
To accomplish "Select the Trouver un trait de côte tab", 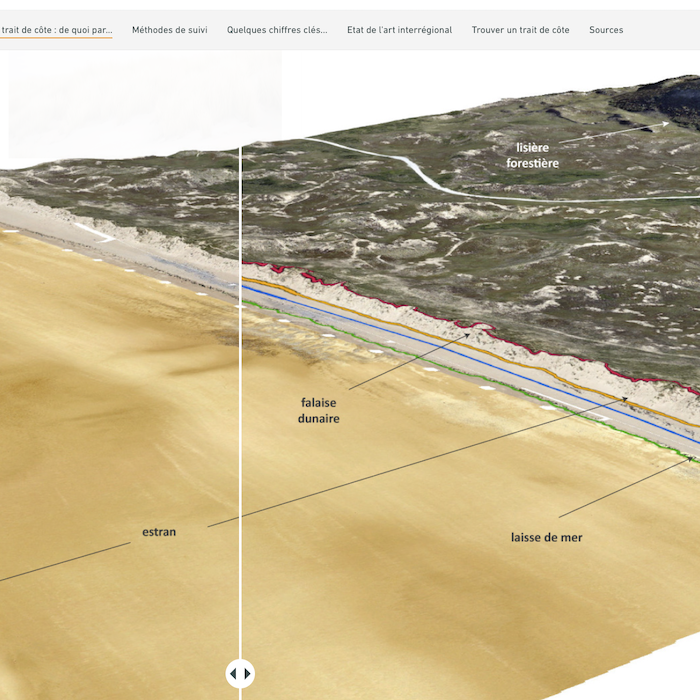I will 521,30.
